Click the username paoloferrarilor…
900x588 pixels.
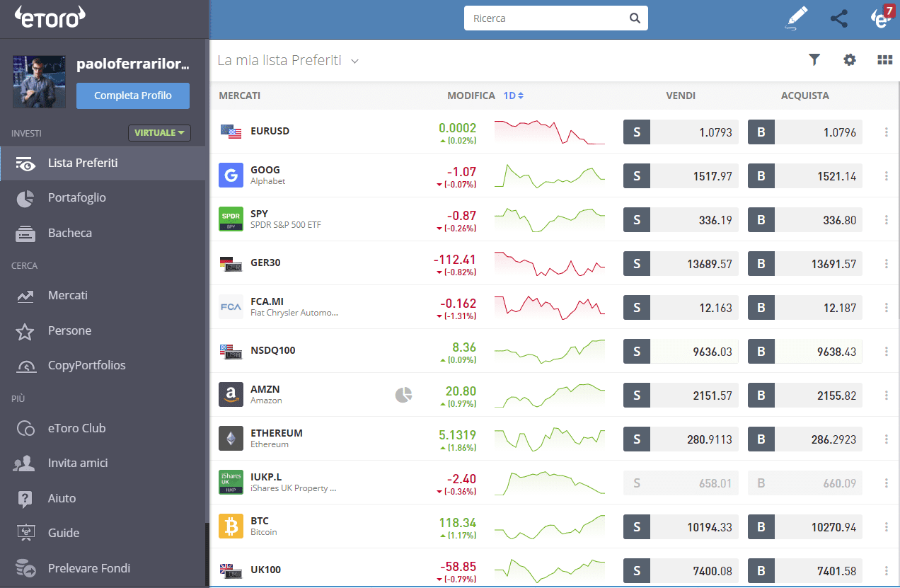point(133,64)
